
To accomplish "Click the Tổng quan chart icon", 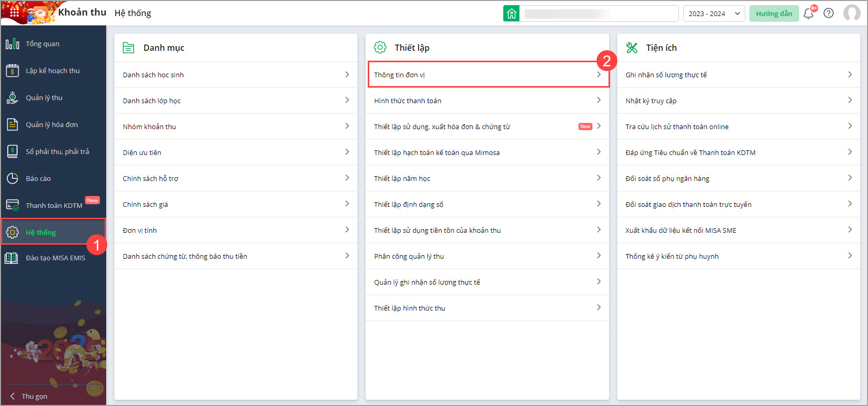I will (x=12, y=44).
